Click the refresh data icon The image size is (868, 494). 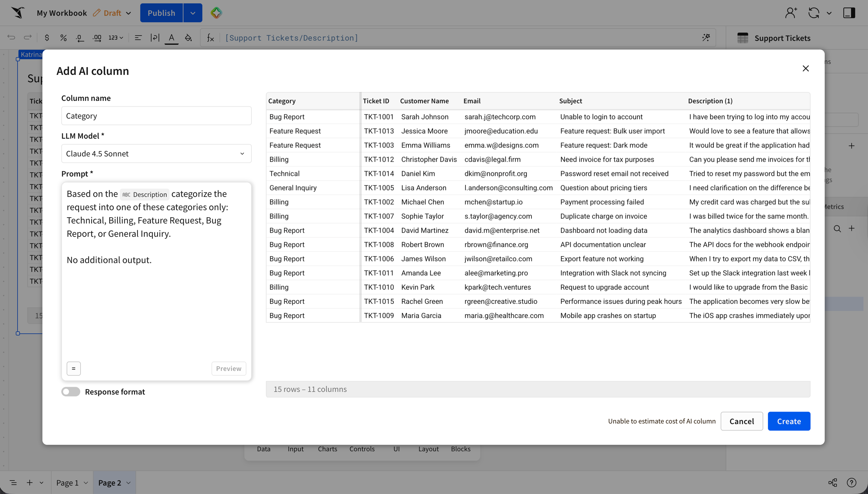814,13
